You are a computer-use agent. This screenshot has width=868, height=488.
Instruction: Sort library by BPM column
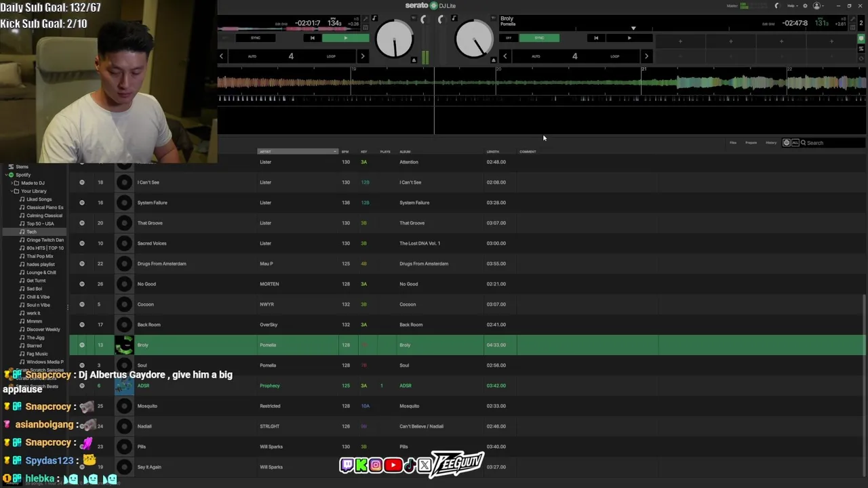pos(345,151)
